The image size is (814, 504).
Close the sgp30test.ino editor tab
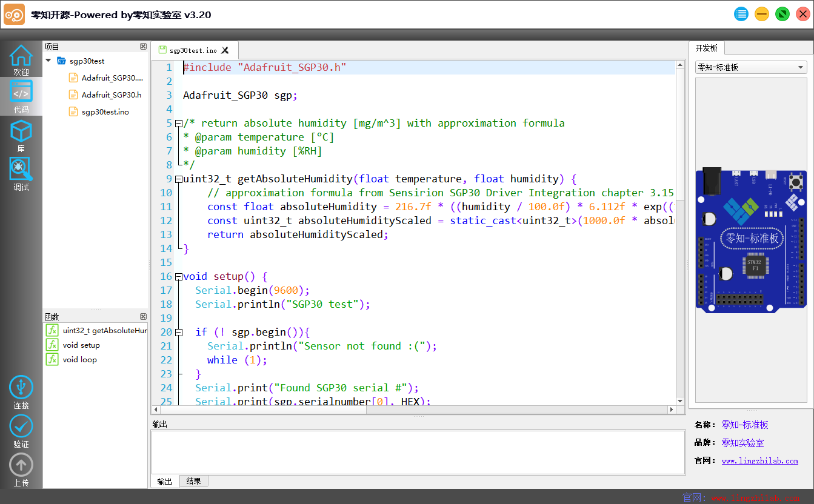tap(225, 50)
